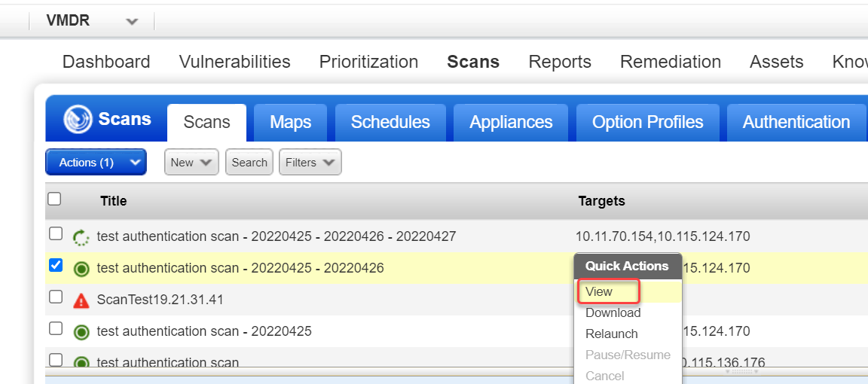Tick the select-all checkbox in the header
Screen dimensions: 868x384
54,200
